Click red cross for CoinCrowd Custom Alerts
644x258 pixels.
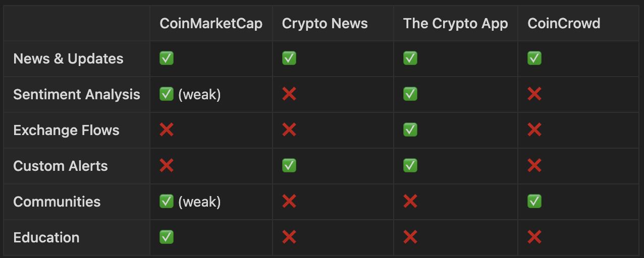534,166
